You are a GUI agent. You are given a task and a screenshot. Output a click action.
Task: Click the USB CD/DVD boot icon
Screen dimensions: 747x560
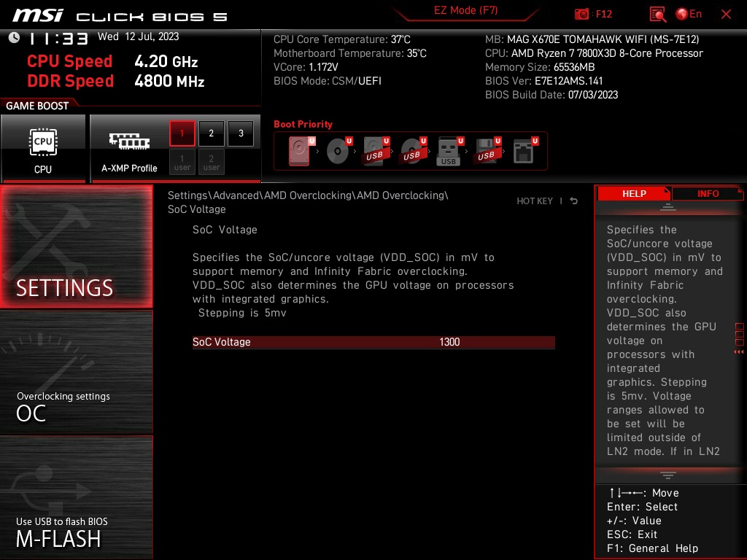(x=413, y=151)
